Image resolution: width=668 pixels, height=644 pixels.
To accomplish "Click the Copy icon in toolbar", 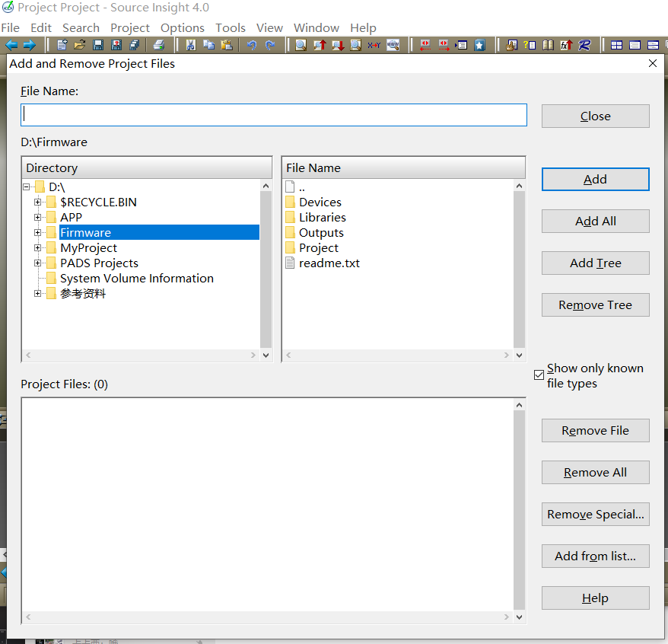I will coord(208,45).
